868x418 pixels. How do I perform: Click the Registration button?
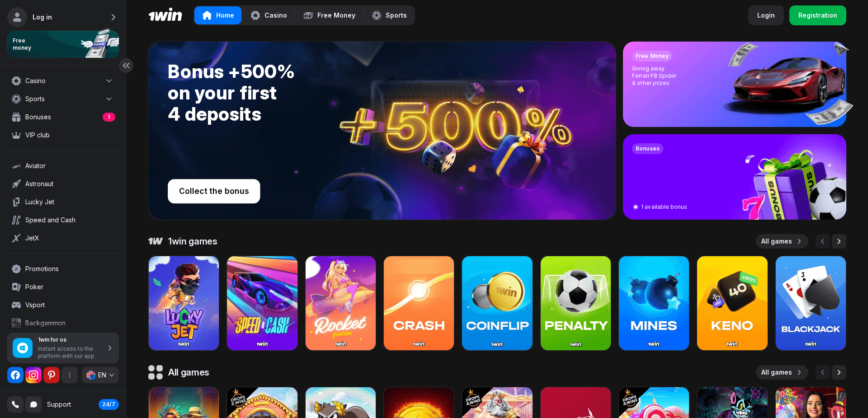tap(818, 15)
